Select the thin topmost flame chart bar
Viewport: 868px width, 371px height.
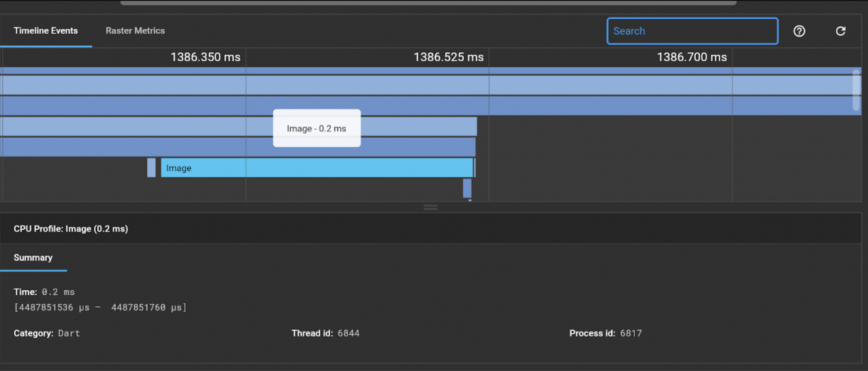point(430,71)
